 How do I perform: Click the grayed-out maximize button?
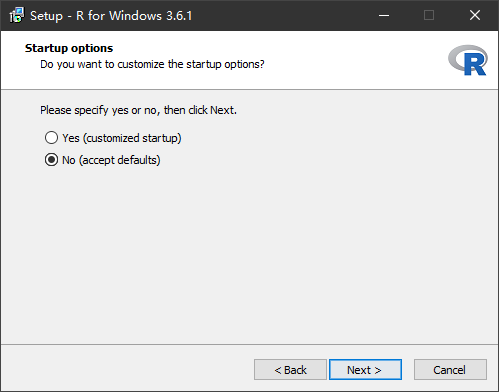point(429,15)
